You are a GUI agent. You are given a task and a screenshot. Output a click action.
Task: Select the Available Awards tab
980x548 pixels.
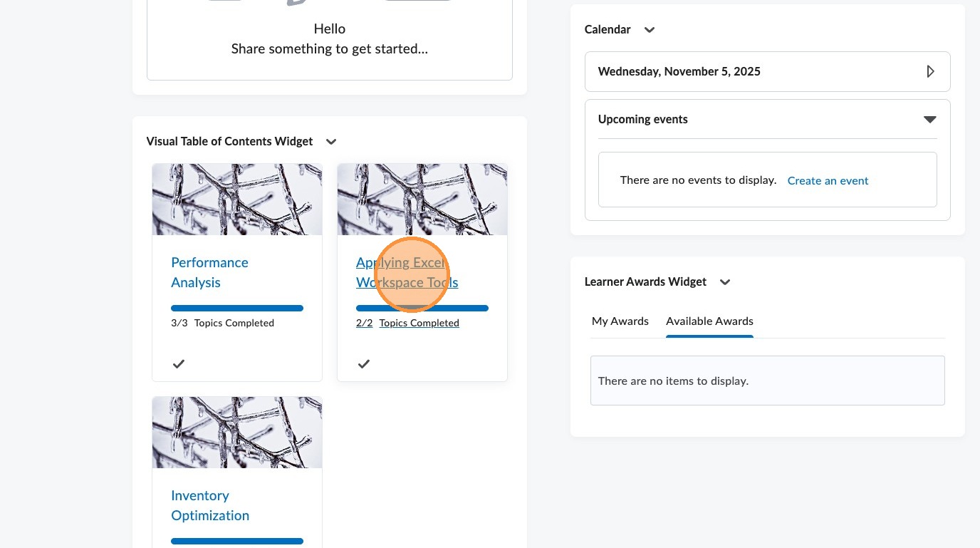point(709,321)
